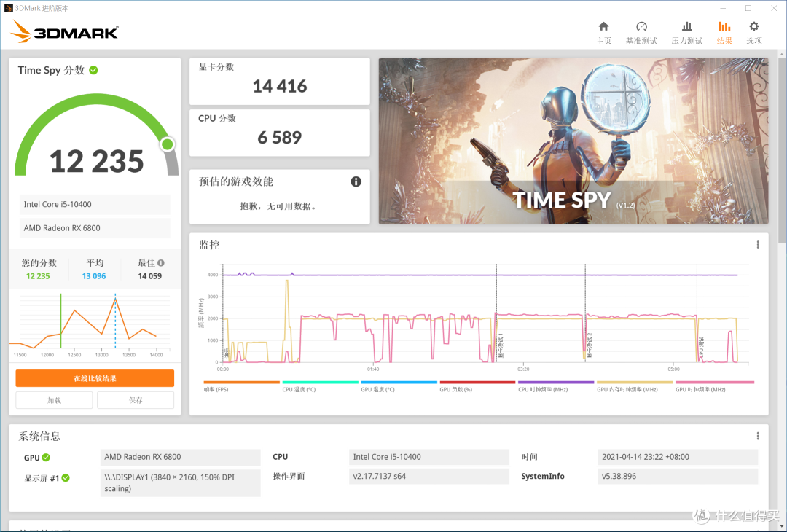Viewport: 787px width, 532px height.
Task: Click the 监控 panel title
Action: pos(209,245)
